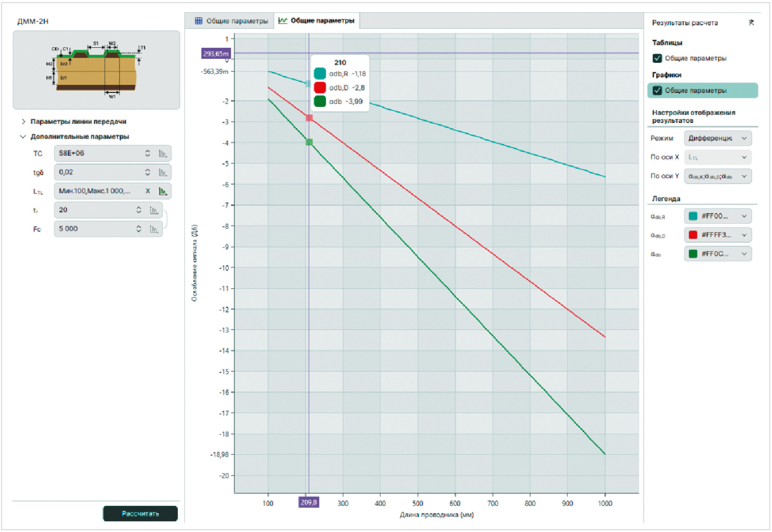Clear the LTL range with X icon
This screenshot has height=532, width=772.
pyautogui.click(x=147, y=191)
